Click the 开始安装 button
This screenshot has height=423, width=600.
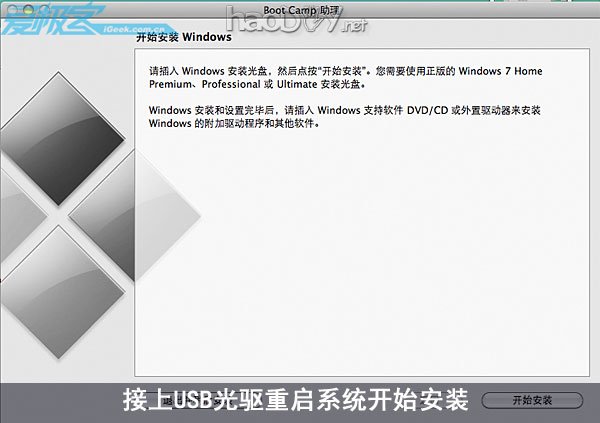click(531, 400)
